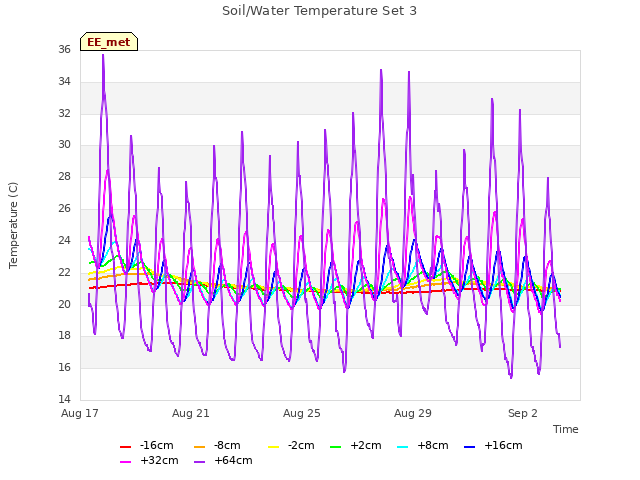Image resolution: width=640 pixels, height=480 pixels.
Task: Click the Aug 25 x-axis tick label
Action: pyautogui.click(x=302, y=413)
